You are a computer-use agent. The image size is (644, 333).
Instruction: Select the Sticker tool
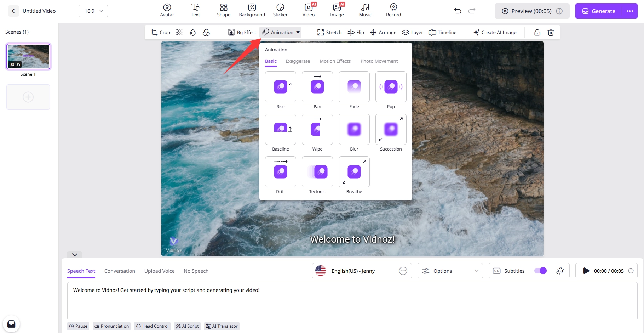pos(280,10)
